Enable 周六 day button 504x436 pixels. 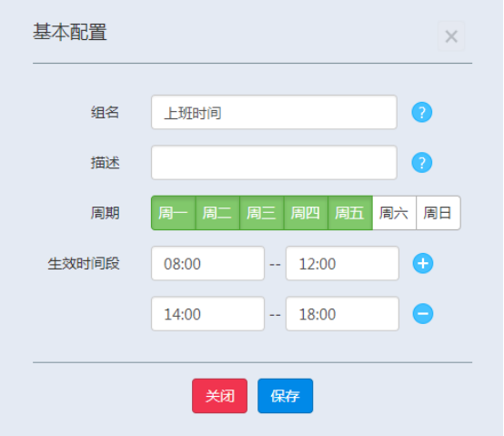pyautogui.click(x=394, y=213)
